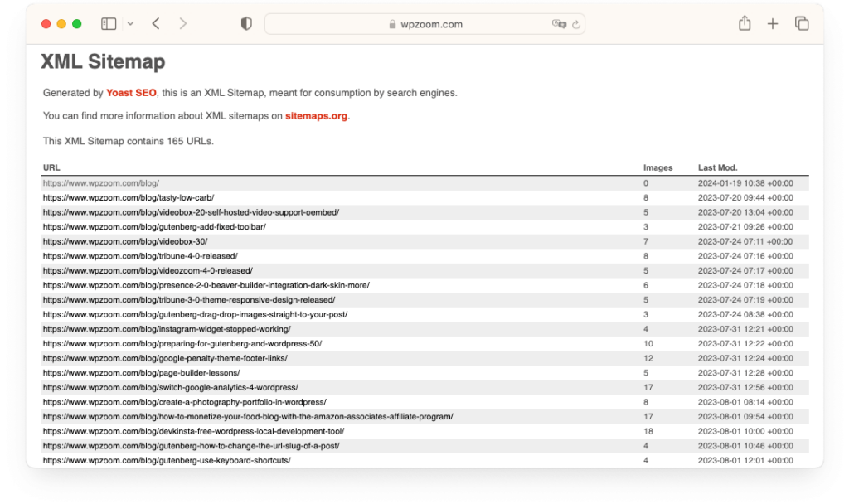Add a new tab with plus icon
849x504 pixels.
[x=773, y=24]
